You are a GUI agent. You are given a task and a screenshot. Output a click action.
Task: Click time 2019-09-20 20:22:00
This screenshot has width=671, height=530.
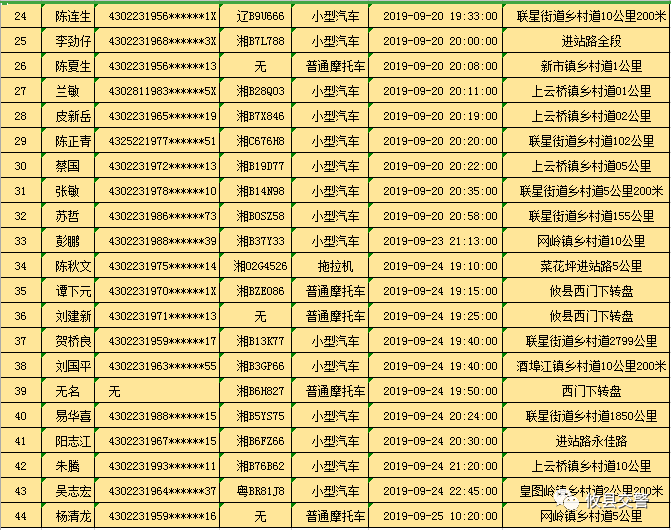440,166
